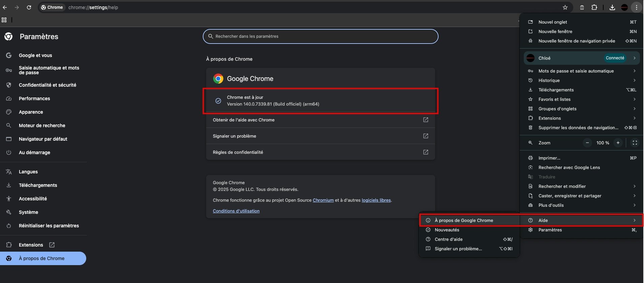Select Nouvelle fenêtre from the menu
This screenshot has width=644, height=283.
tap(582, 31)
